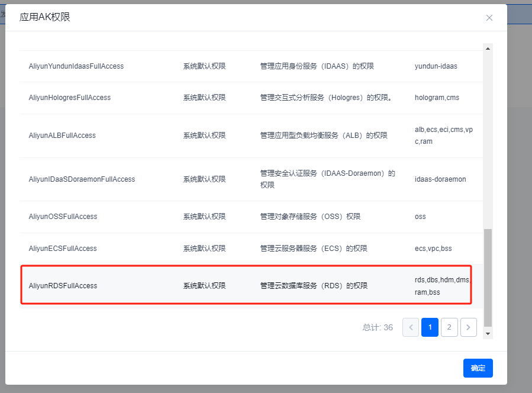The width and height of the screenshot is (532, 393).
Task: Click the hologram,cms service cell
Action: click(437, 98)
